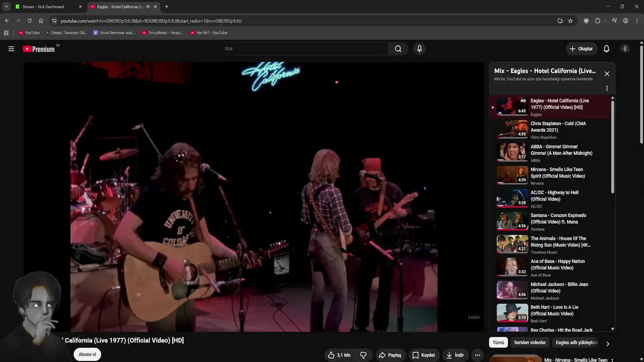Play The Animals - House Of The Rising Sun

click(551, 244)
